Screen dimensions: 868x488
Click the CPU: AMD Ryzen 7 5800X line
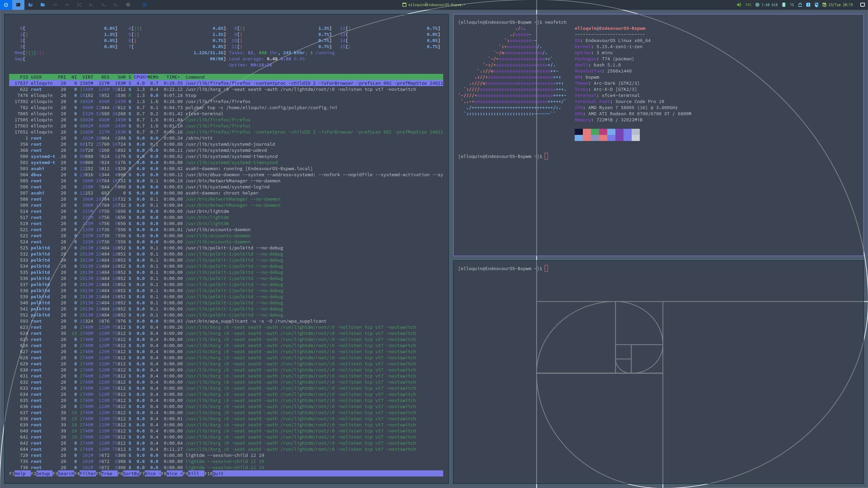tap(626, 108)
